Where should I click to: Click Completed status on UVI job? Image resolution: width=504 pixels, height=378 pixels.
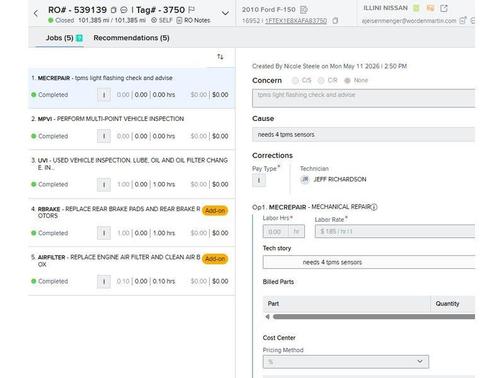(50, 184)
